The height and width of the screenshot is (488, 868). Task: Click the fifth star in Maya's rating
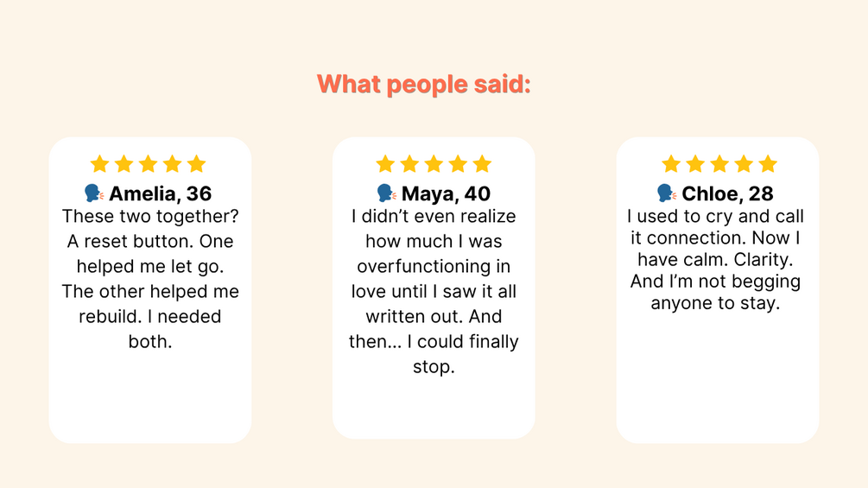482,164
